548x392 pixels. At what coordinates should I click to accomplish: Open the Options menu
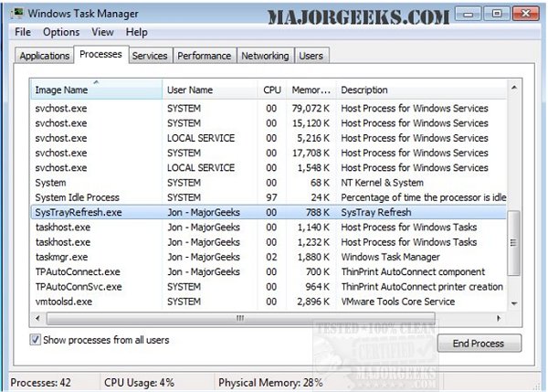click(61, 32)
